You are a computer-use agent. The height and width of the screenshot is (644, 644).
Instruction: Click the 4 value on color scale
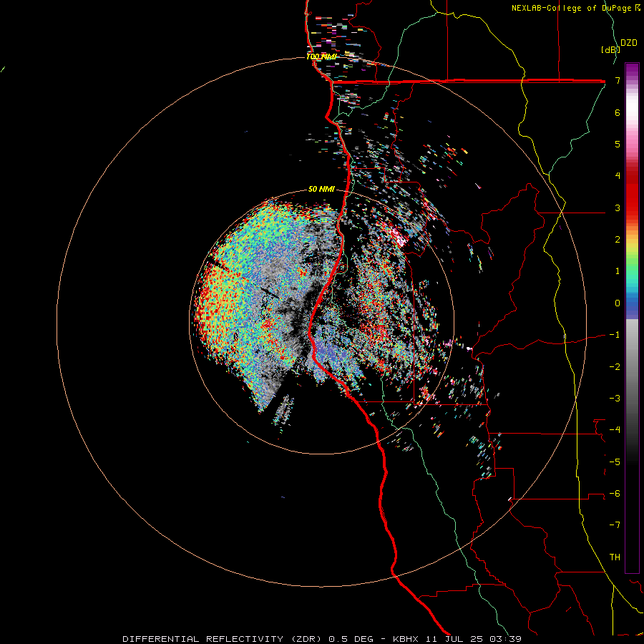pos(618,176)
